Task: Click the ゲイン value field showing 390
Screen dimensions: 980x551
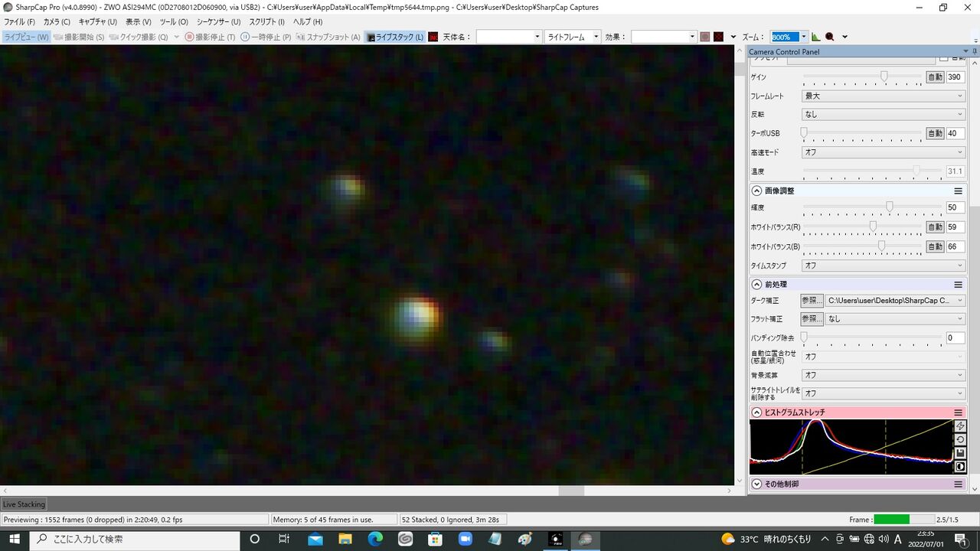Action: 955,77
